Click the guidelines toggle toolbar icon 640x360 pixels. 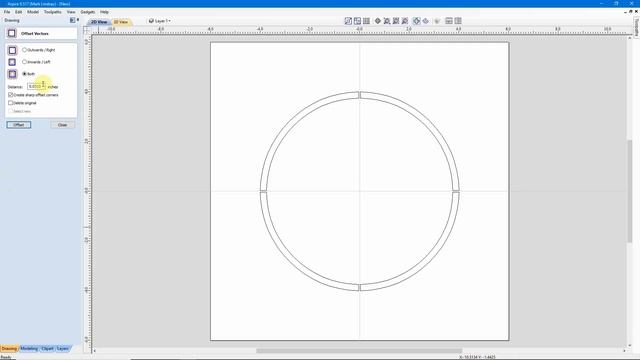pyautogui.click(x=358, y=21)
